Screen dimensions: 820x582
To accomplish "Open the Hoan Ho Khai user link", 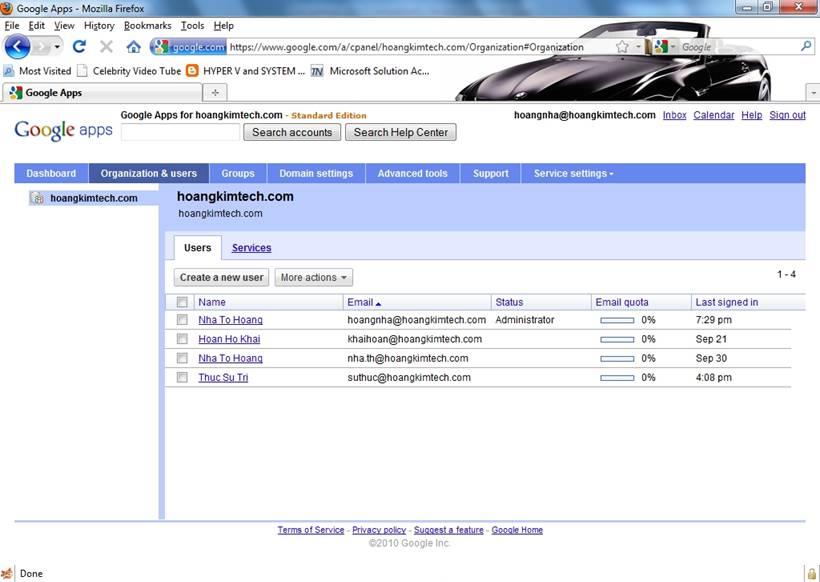I will (229, 339).
